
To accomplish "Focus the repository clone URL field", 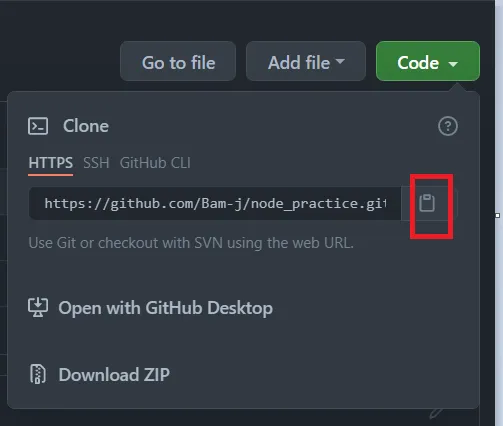I will [215, 203].
